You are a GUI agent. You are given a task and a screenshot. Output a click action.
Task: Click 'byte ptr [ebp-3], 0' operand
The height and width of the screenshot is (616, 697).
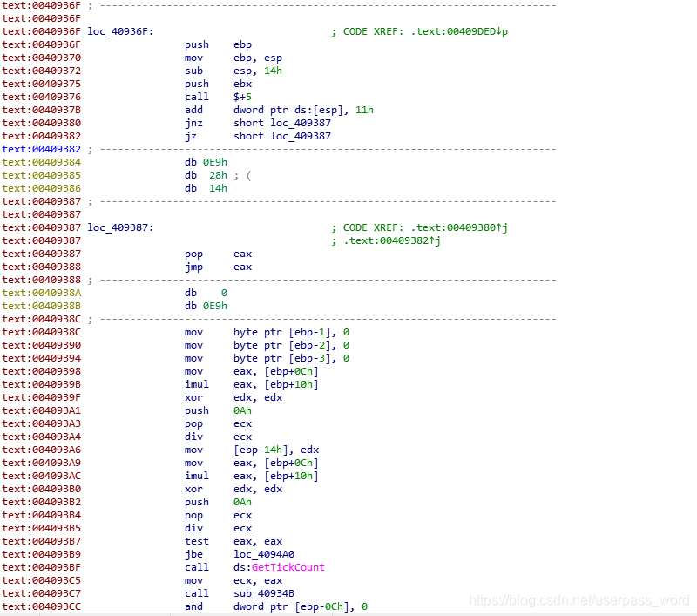[291, 358]
